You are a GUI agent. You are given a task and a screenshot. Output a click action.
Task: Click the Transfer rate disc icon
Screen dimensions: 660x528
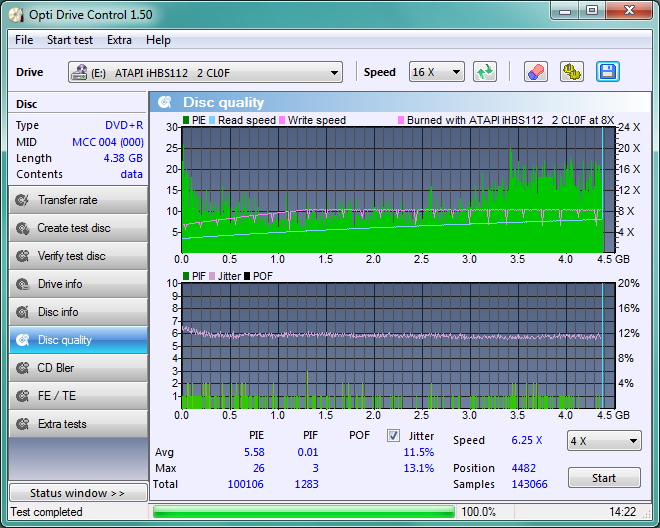[22, 200]
